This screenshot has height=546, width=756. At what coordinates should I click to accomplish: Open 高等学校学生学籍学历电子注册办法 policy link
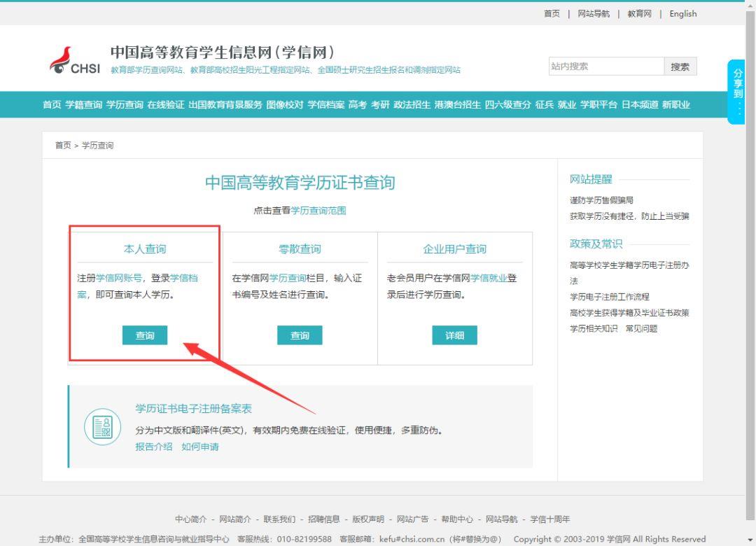point(629,272)
